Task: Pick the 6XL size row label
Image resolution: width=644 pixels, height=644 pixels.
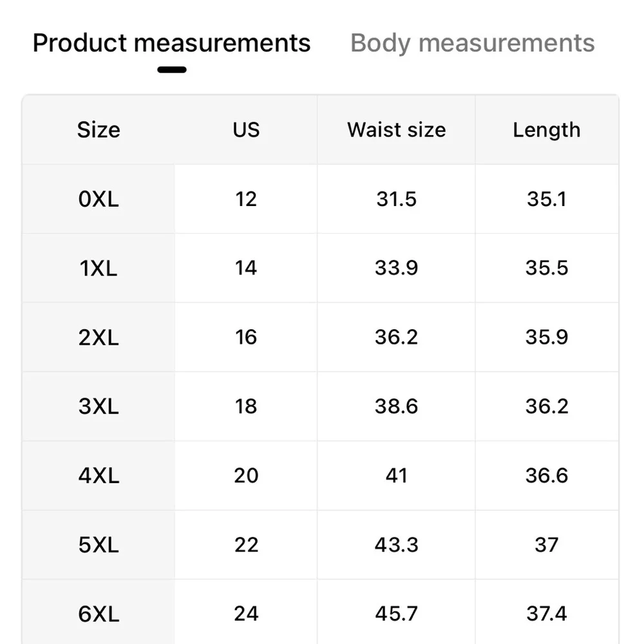Action: 99,614
